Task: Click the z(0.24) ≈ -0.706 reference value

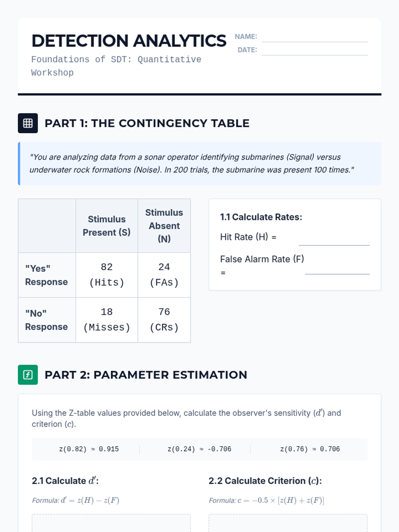Action: (199, 449)
